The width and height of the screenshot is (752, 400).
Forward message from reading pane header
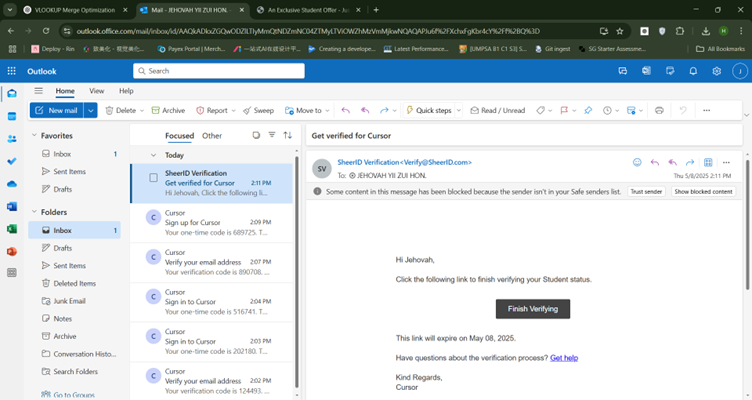(x=690, y=162)
